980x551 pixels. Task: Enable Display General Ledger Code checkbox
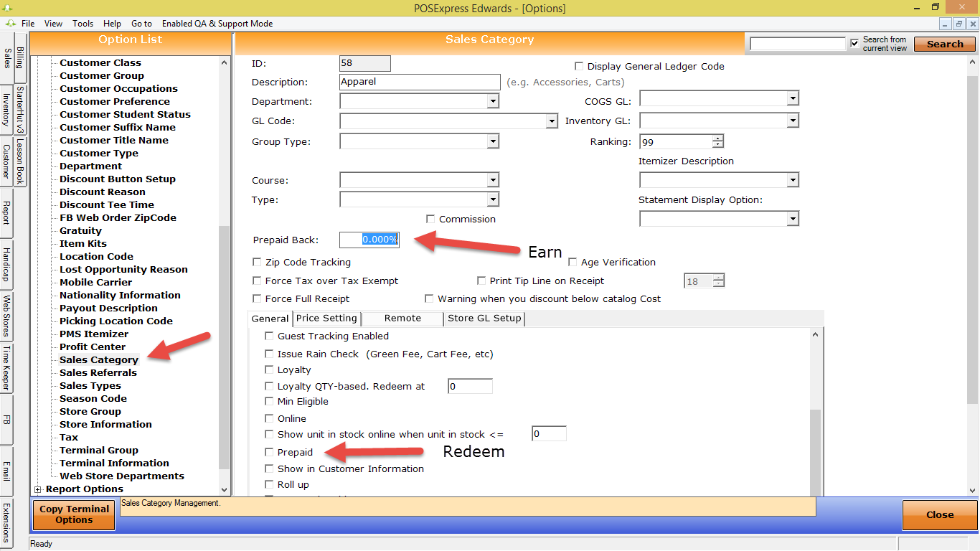tap(579, 66)
